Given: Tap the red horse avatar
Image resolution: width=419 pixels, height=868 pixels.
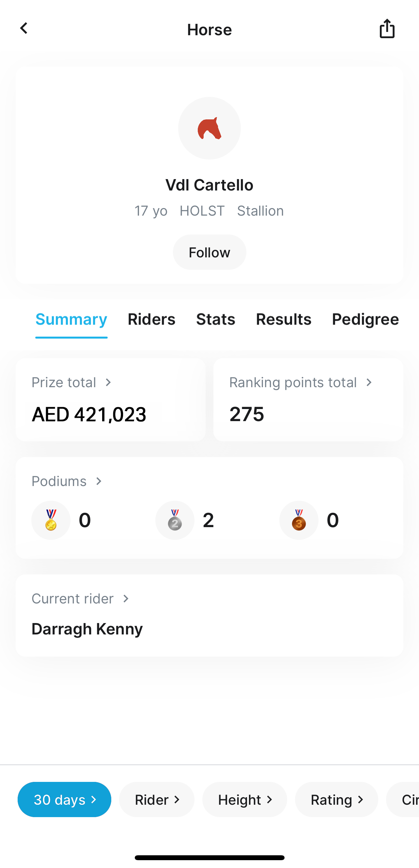Looking at the screenshot, I should pos(209,128).
